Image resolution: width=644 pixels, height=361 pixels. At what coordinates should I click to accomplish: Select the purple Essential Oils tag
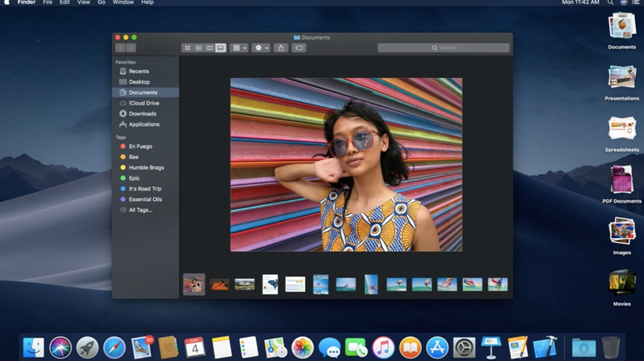click(x=146, y=199)
